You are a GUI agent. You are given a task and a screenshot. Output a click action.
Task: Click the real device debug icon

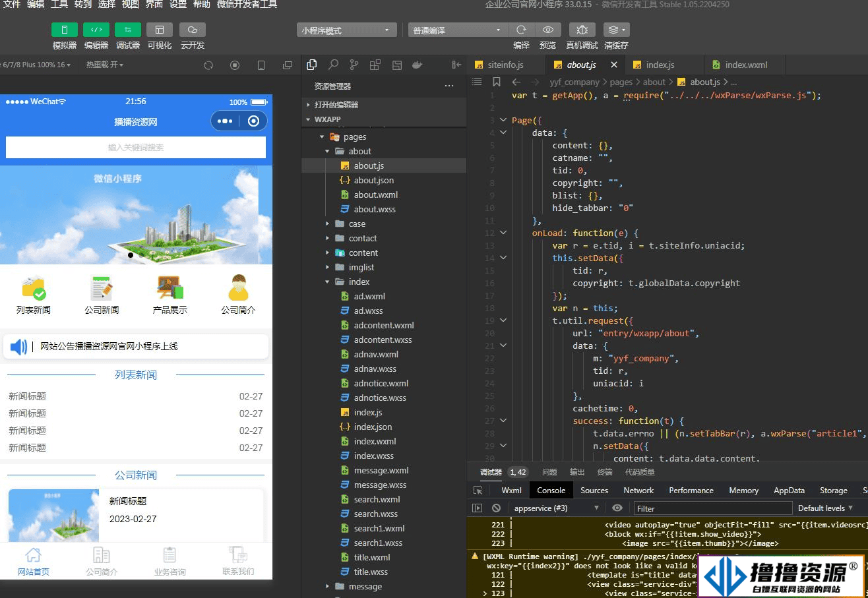582,30
